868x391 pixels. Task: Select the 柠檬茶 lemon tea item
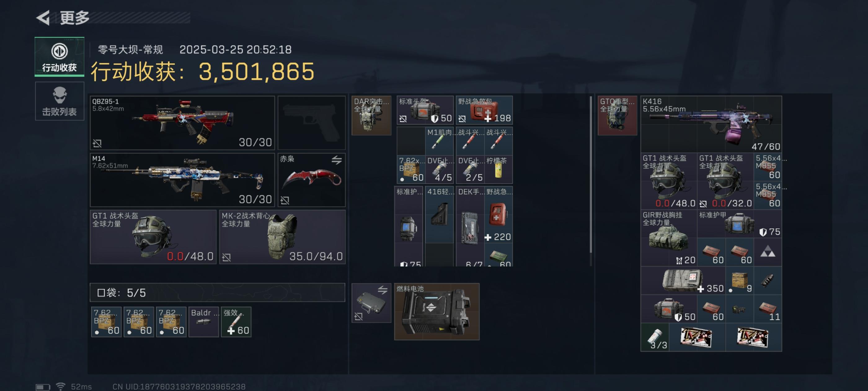pos(499,169)
